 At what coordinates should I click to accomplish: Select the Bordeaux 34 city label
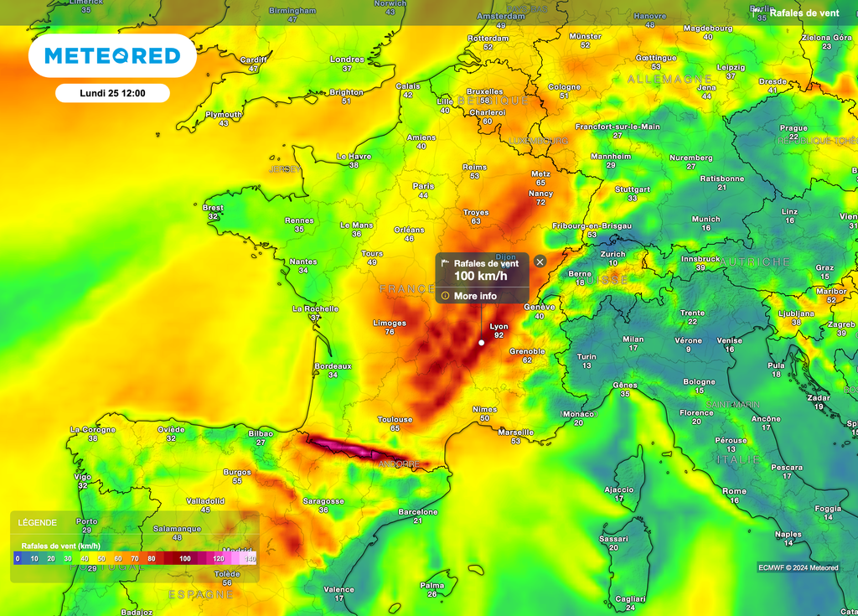pyautogui.click(x=333, y=370)
